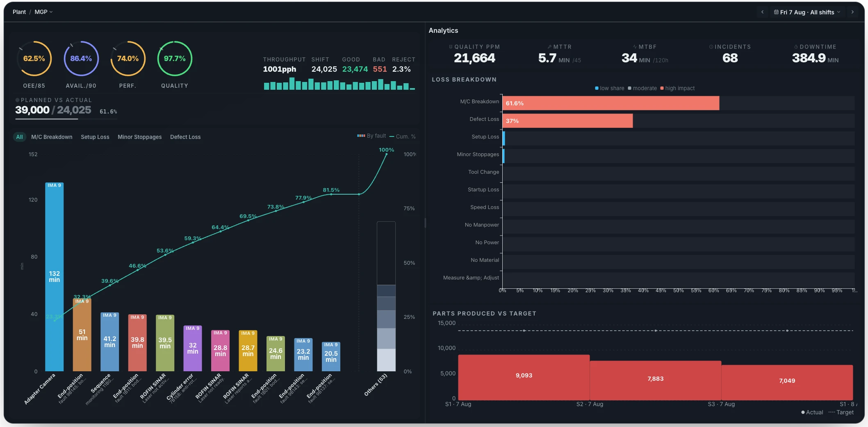868x427 pixels.
Task: Go to the next date with right chevron
Action: pyautogui.click(x=852, y=12)
